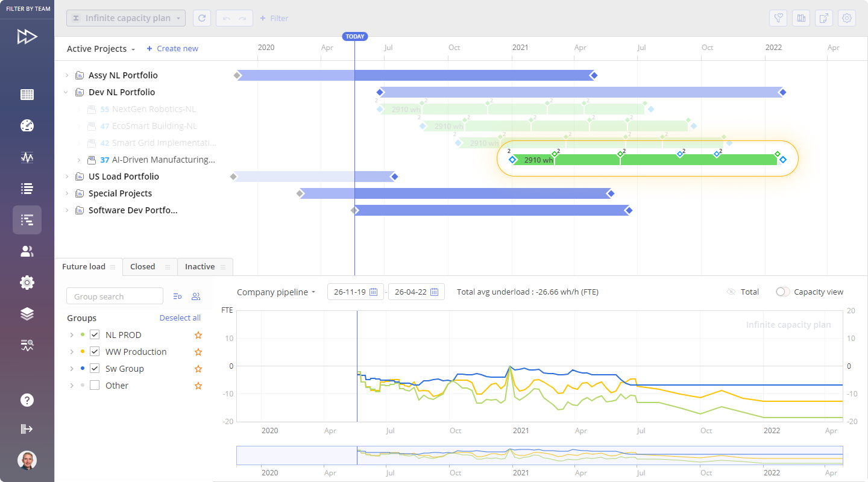Click Deselect all groups link
Viewport: 868px width, 482px height.
pyautogui.click(x=180, y=318)
